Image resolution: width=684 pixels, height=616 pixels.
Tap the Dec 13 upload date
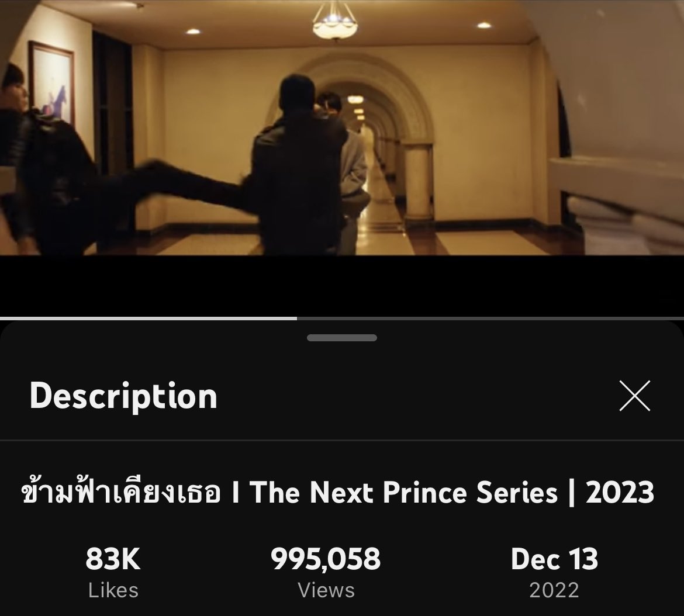[554, 559]
